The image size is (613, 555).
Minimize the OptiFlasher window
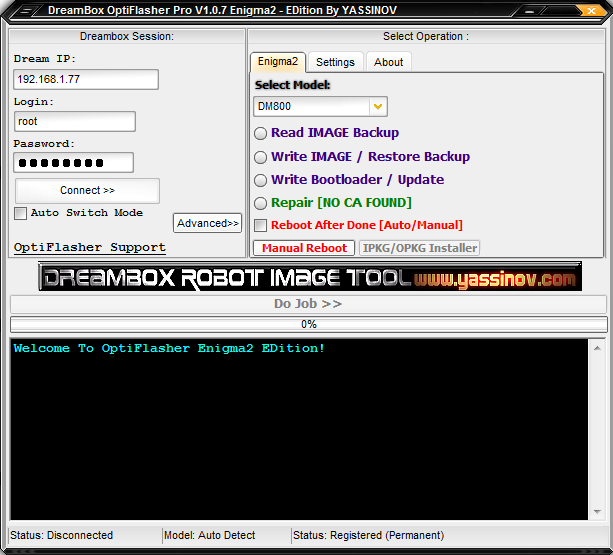coord(529,11)
